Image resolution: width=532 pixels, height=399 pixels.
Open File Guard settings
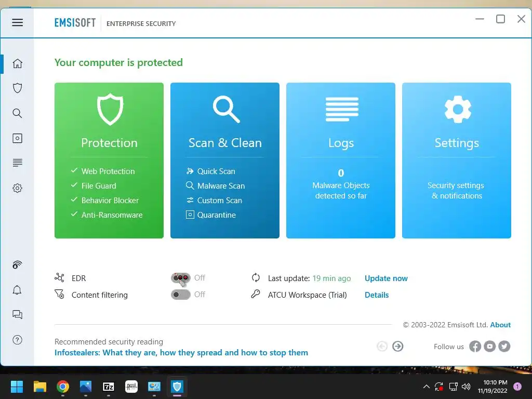pyautogui.click(x=98, y=186)
